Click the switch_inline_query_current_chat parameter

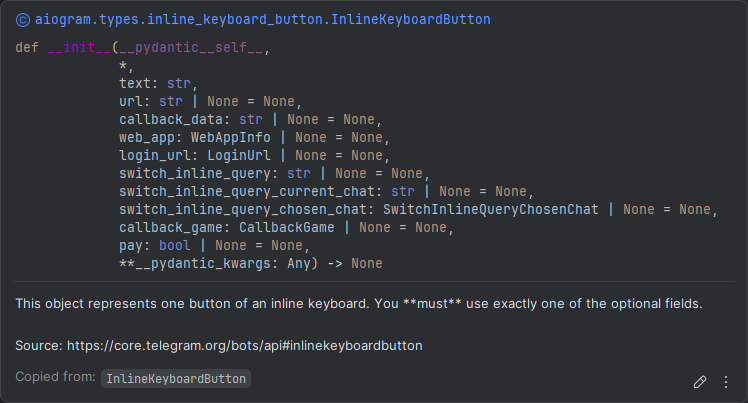pyautogui.click(x=247, y=191)
